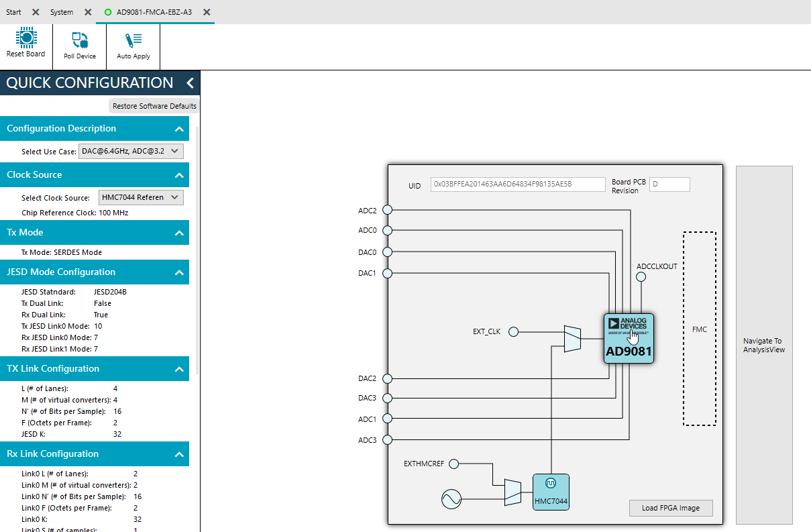This screenshot has width=811, height=532.
Task: Collapse the Rx Link Configuration section
Action: [179, 454]
